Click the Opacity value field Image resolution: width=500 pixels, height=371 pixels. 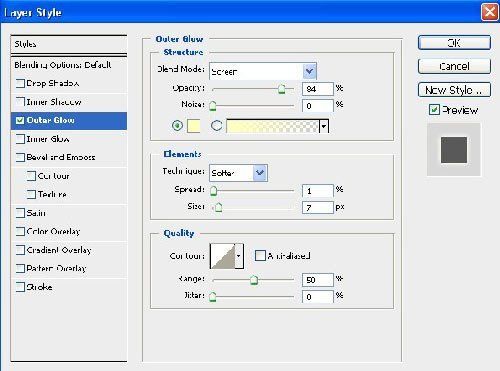pos(318,89)
